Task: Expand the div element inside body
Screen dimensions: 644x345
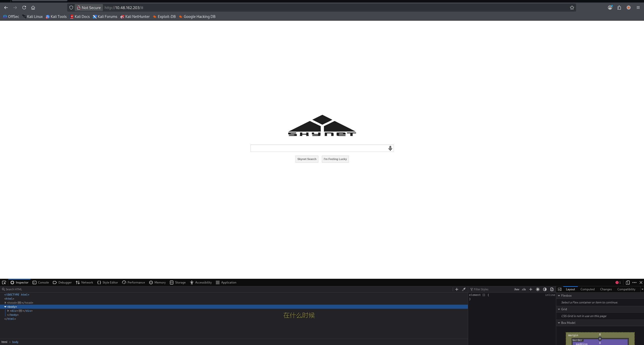Action: pos(8,311)
